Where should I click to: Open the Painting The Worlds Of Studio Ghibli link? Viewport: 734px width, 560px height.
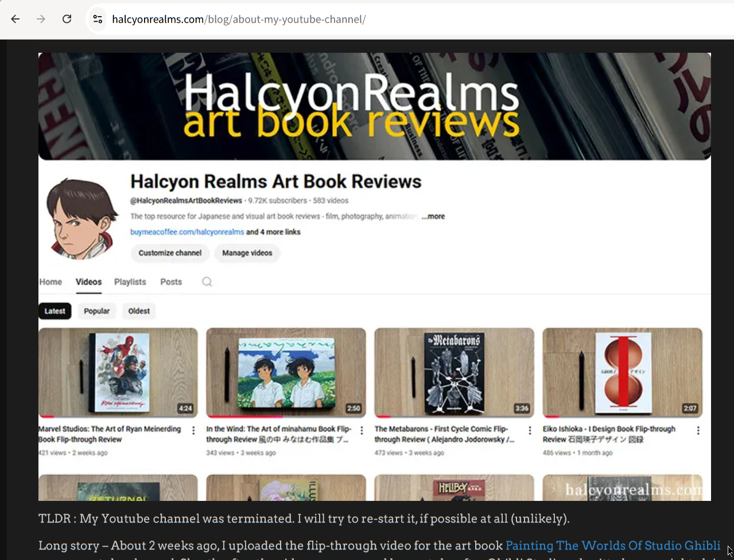[x=612, y=546]
